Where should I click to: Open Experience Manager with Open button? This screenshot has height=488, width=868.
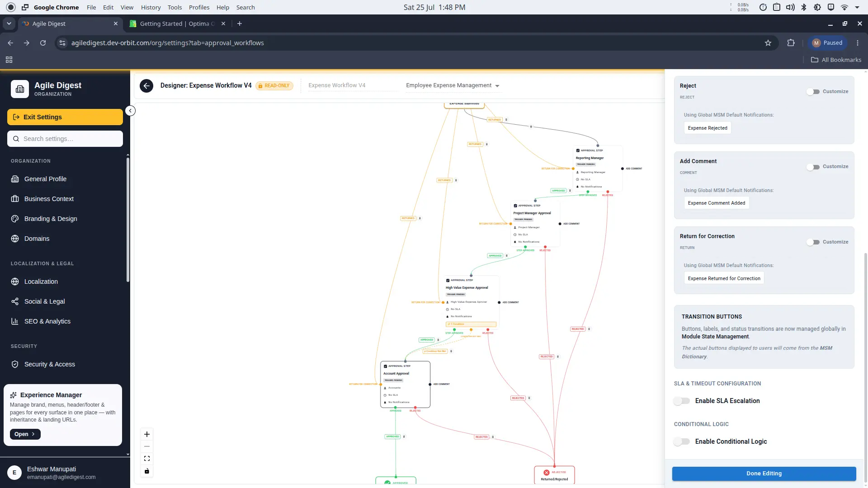point(25,434)
